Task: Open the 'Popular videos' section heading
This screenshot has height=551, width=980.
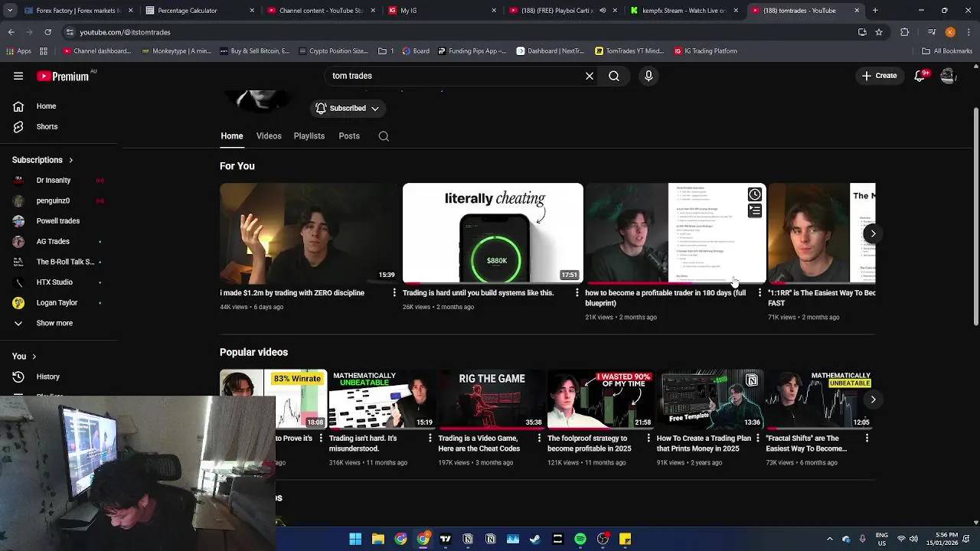Action: 253,352
